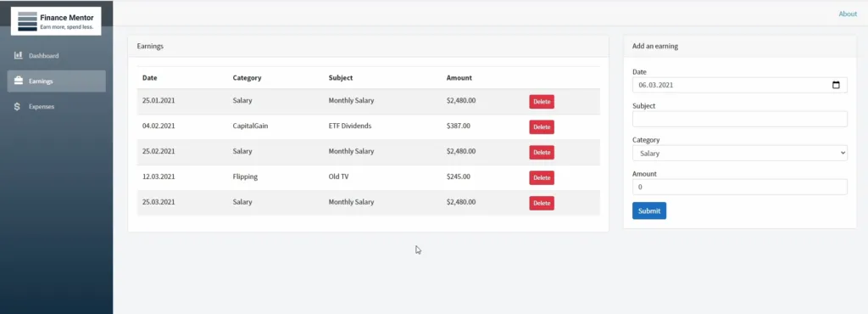The image size is (868, 314).
Task: Click the Flipping category cell
Action: coord(245,177)
